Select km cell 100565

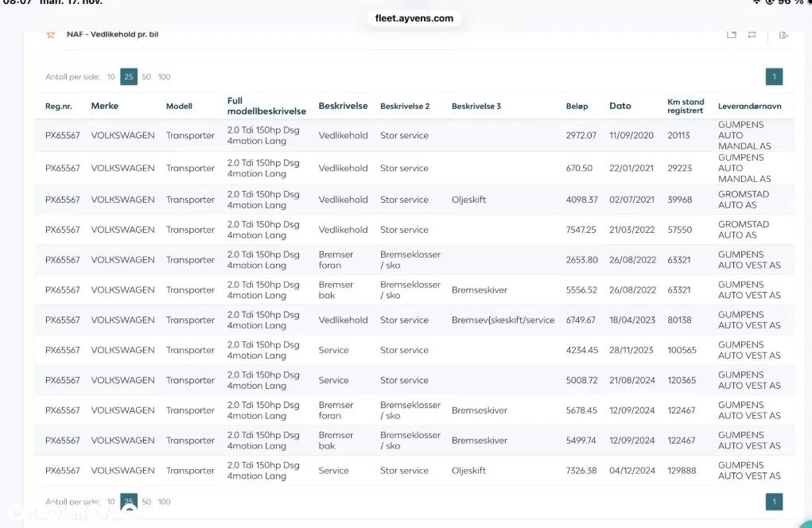coord(682,350)
